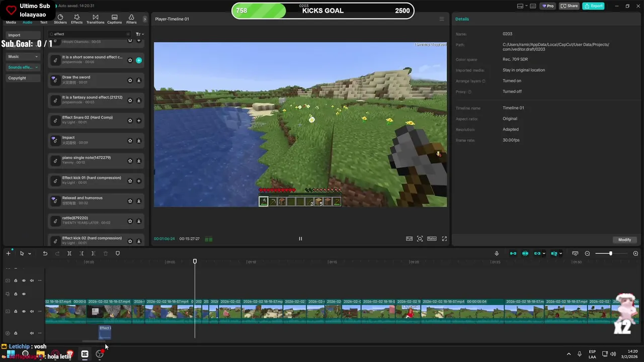Download Draw the sword sound
This screenshot has width=644, height=362.
click(x=139, y=80)
